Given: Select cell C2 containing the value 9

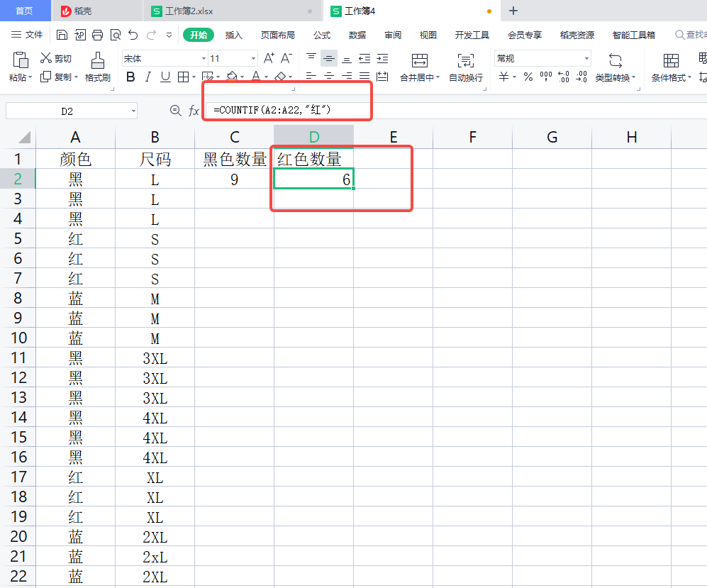Looking at the screenshot, I should click(234, 179).
